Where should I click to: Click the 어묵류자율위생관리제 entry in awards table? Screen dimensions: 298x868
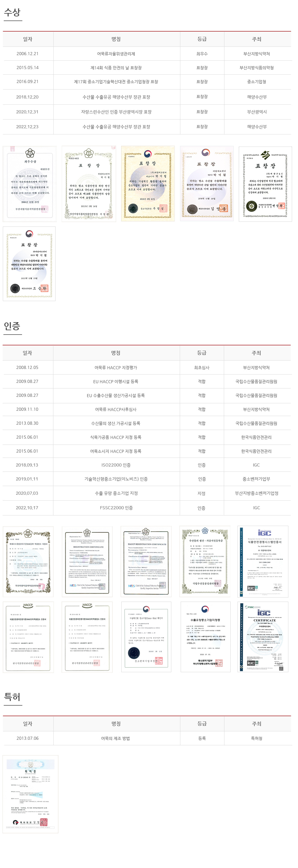[x=116, y=54]
